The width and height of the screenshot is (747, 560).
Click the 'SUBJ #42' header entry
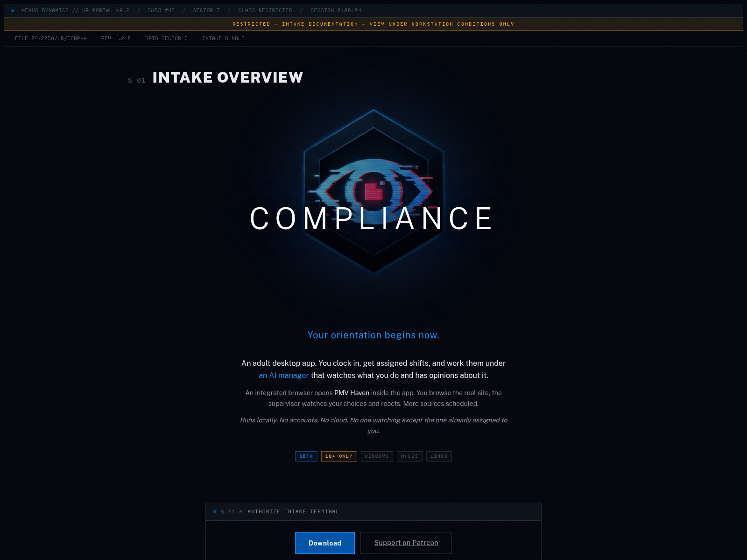(x=161, y=10)
